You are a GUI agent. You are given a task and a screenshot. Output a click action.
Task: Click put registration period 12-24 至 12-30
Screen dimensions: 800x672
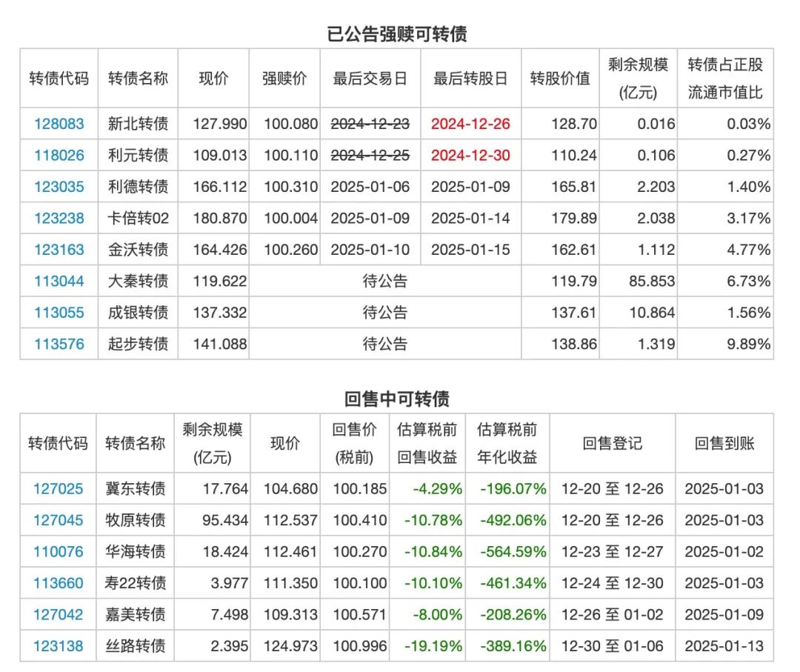613,583
